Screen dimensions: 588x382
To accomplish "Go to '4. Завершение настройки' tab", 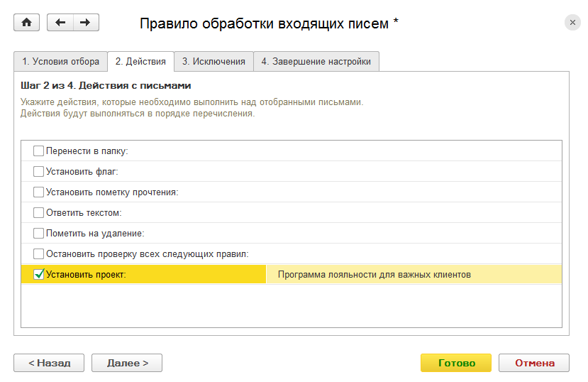I will 316,62.
